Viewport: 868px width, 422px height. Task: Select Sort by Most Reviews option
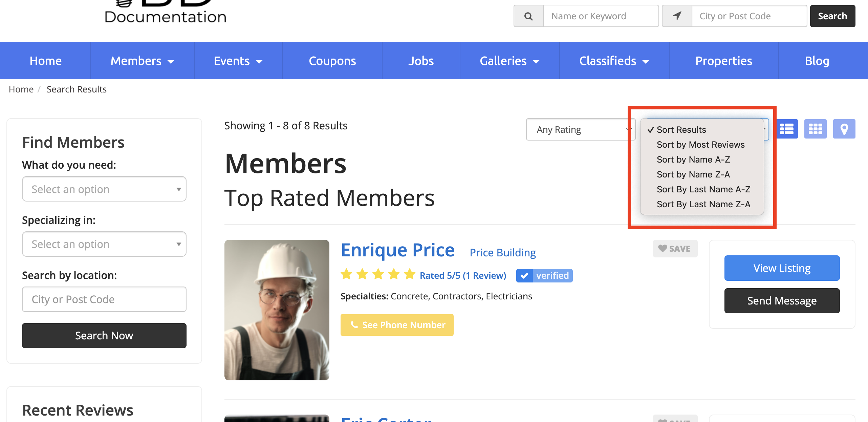coord(700,145)
